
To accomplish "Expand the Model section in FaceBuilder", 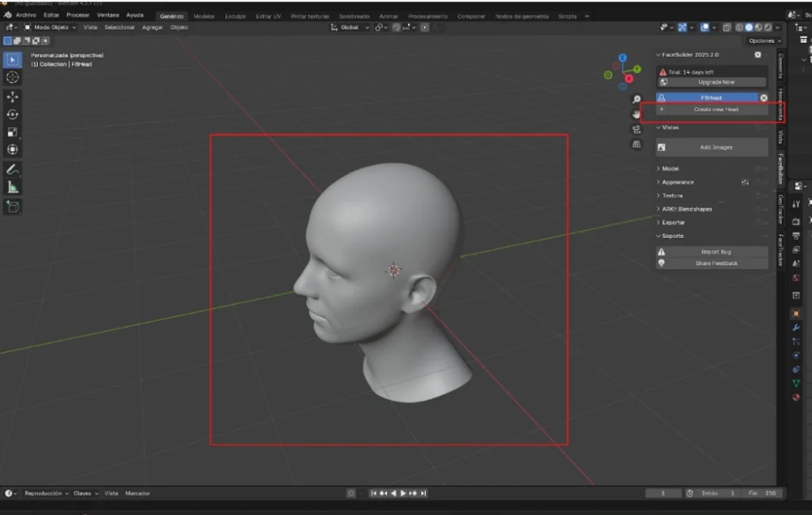I will click(x=672, y=168).
